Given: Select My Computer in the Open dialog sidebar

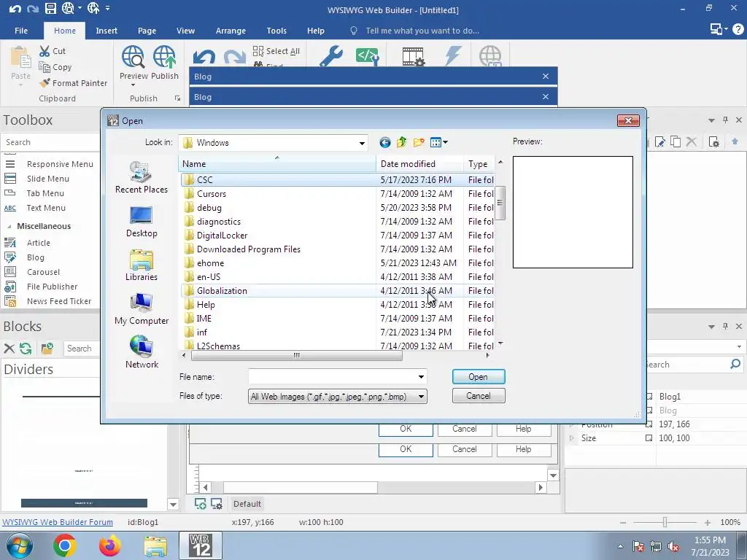Looking at the screenshot, I should click(x=142, y=309).
